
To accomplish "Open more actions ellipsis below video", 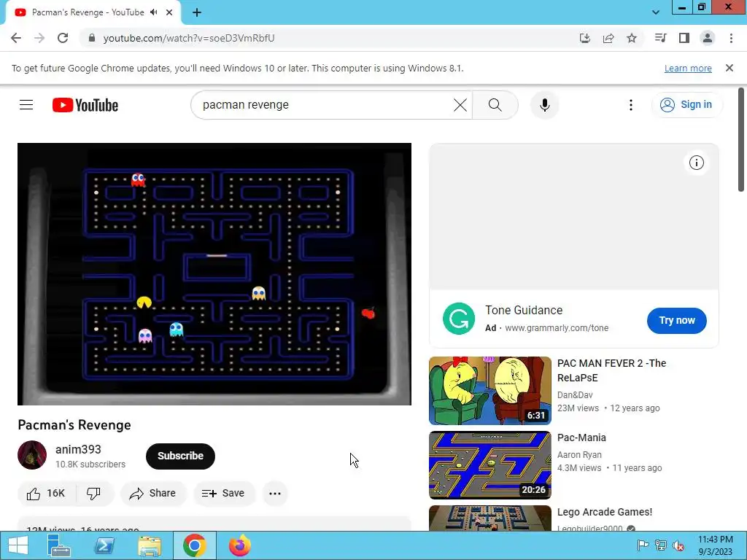I will [x=275, y=494].
